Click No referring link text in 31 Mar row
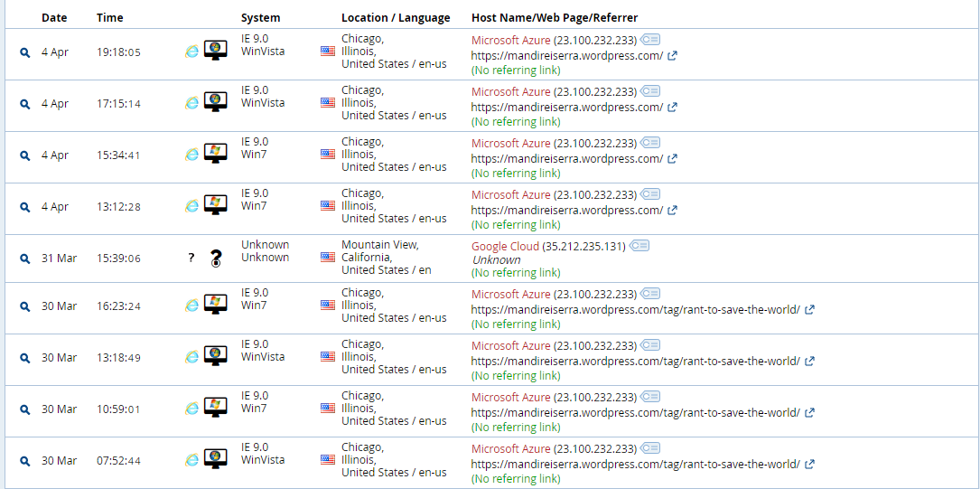Screen dimensions: 980x489 coord(516,273)
